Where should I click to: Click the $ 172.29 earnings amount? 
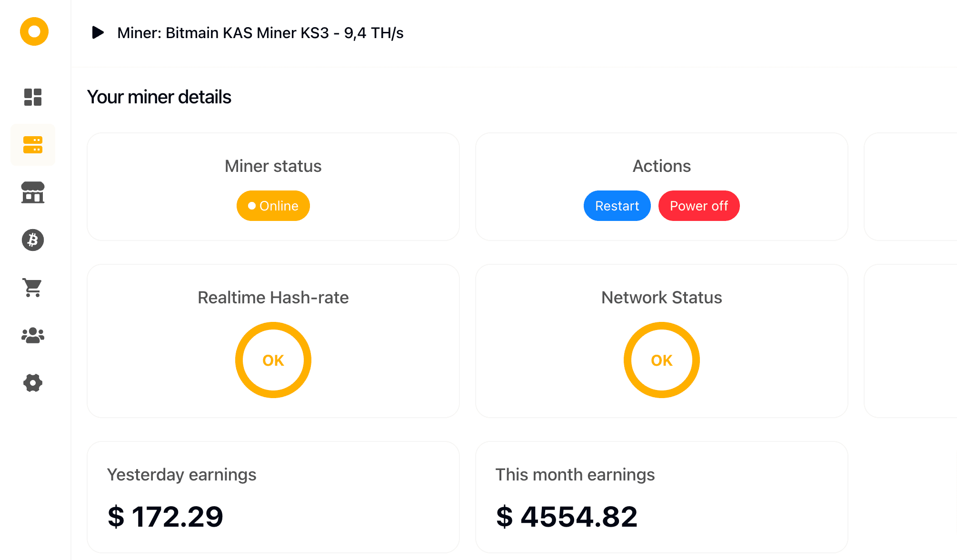point(165,517)
